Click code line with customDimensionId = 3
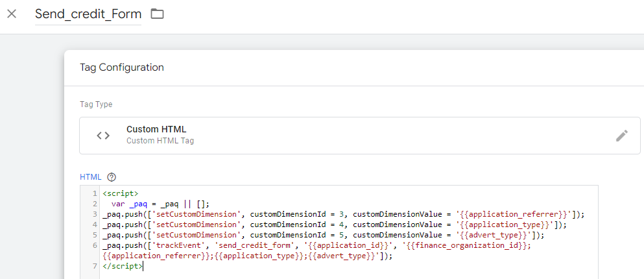The width and height of the screenshot is (644, 279). coord(343,214)
